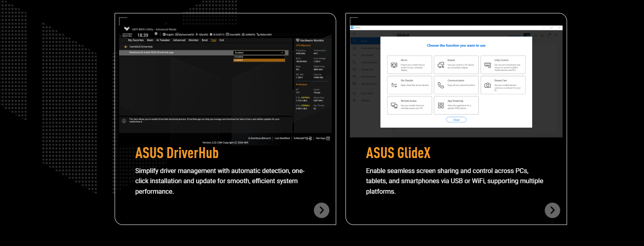Expand the DriverHub Enabled dropdown box
This screenshot has width=644, height=246.
pos(259,53)
